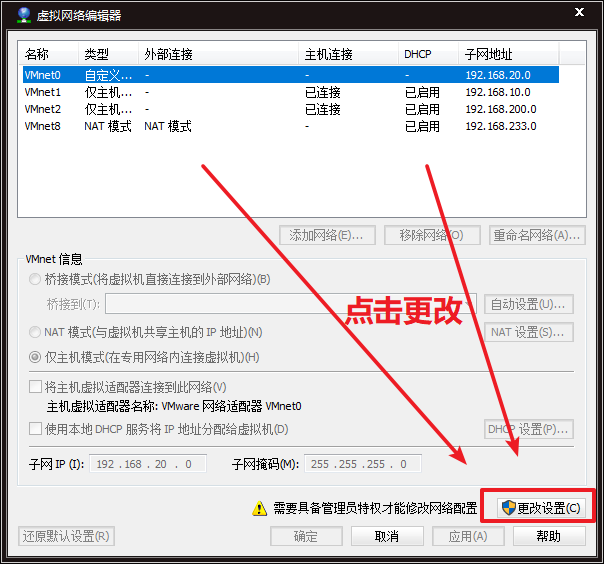Screen dimensions: 604x564
Task: Select the VMnet2 row
Action: point(291,109)
